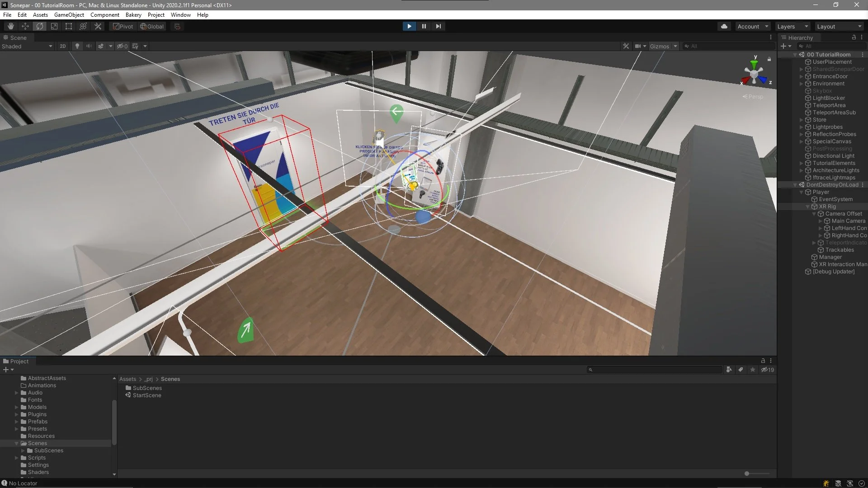This screenshot has width=868, height=488.
Task: Select the Hand tool
Action: coord(11,26)
